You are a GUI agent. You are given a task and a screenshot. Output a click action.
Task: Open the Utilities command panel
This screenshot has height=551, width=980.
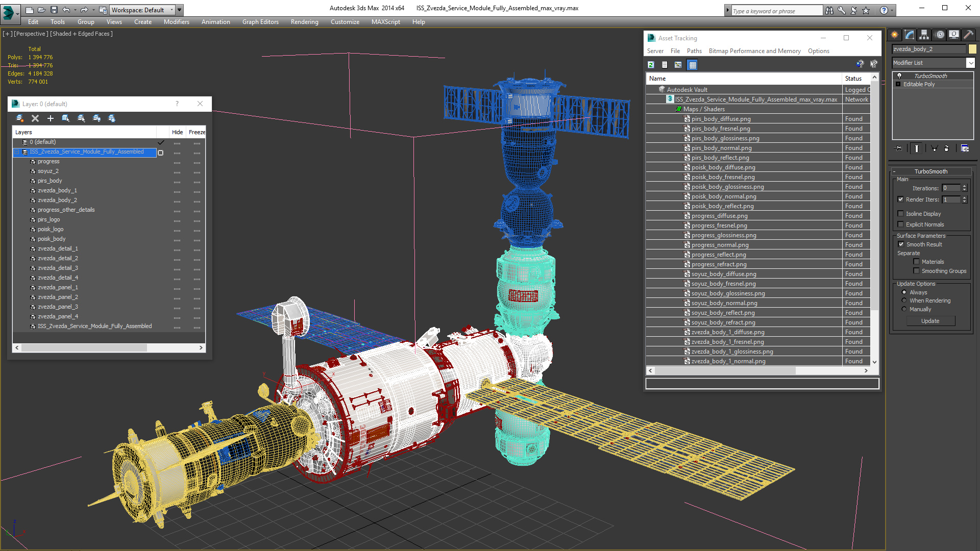(x=968, y=35)
